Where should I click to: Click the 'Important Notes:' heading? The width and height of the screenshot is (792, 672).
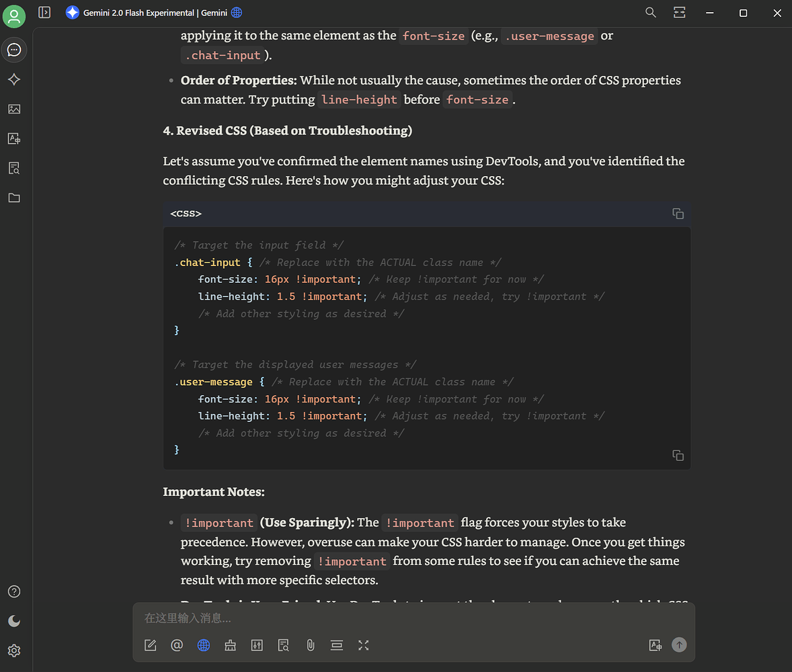point(214,492)
